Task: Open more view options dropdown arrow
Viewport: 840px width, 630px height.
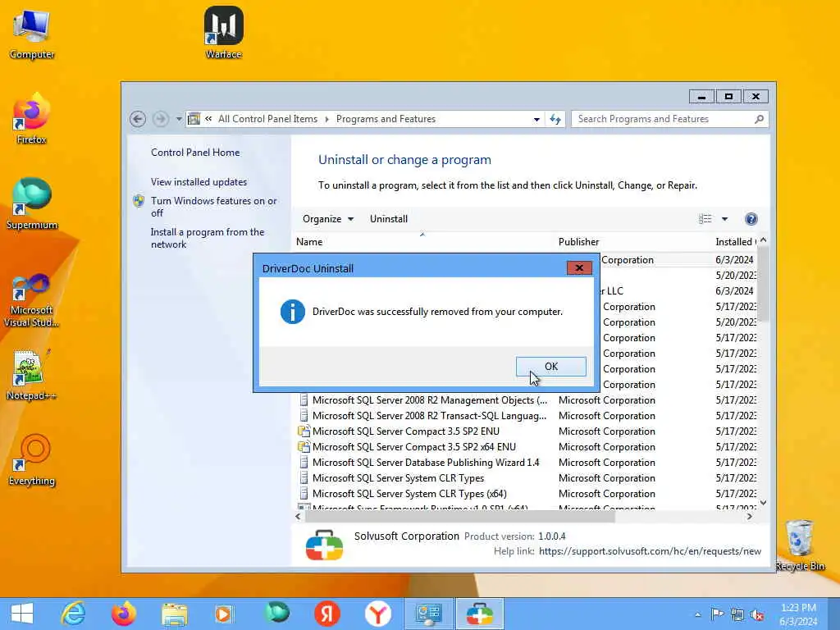Action: tap(724, 218)
